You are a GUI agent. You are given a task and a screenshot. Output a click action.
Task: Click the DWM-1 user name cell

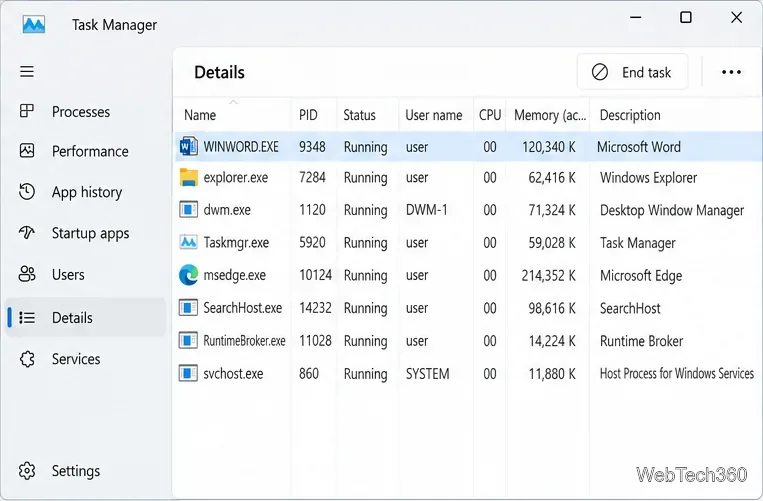tap(426, 210)
